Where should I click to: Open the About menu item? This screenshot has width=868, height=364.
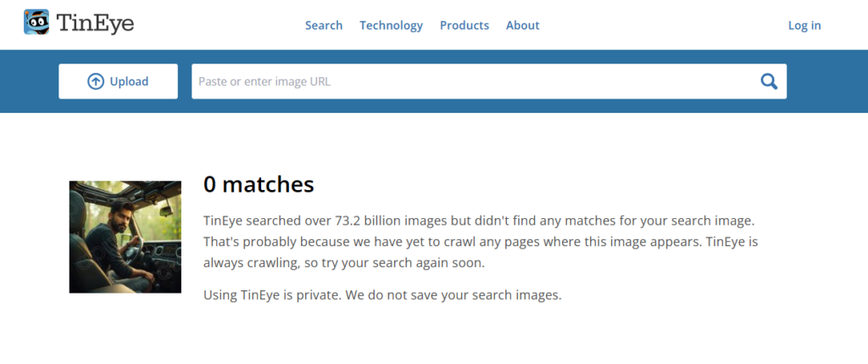(x=522, y=25)
